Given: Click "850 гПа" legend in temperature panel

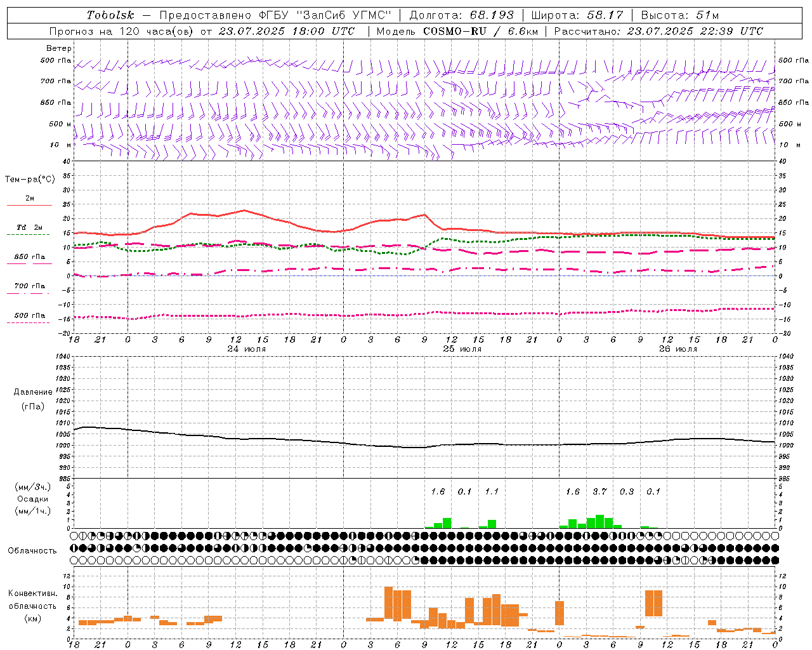Looking at the screenshot, I should pos(30,257).
